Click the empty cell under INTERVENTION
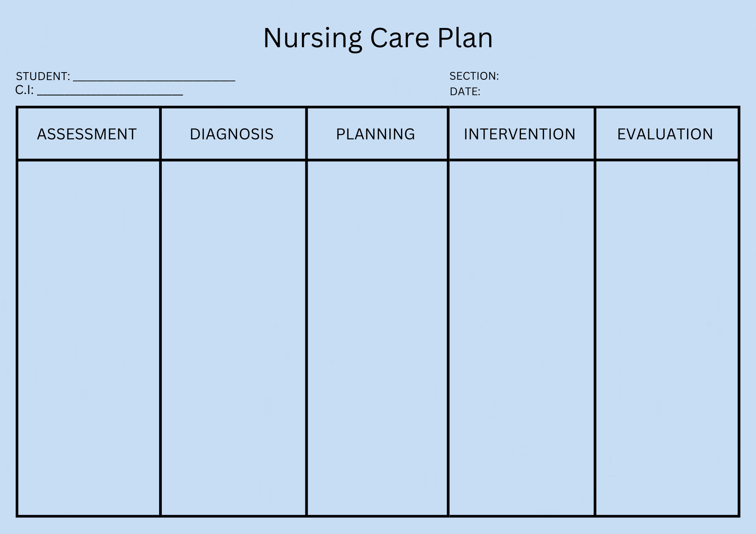Screen dimensions: 756x534 coord(522,338)
